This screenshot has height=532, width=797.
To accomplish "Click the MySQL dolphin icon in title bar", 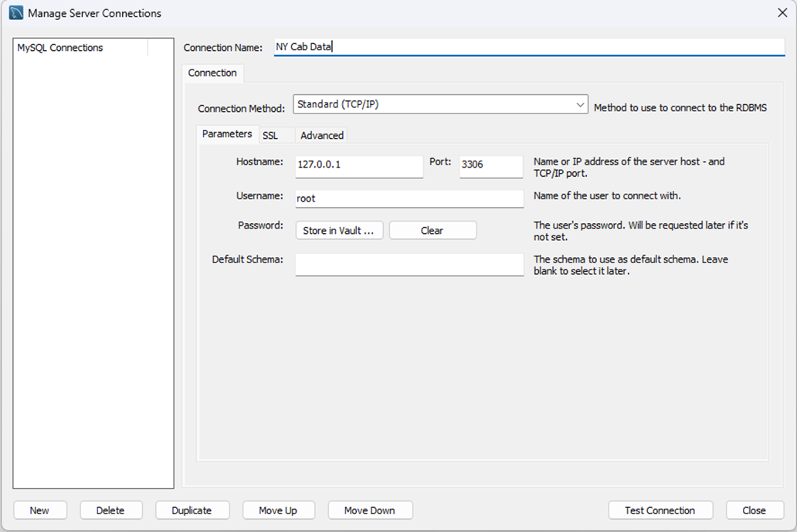I will 14,12.
